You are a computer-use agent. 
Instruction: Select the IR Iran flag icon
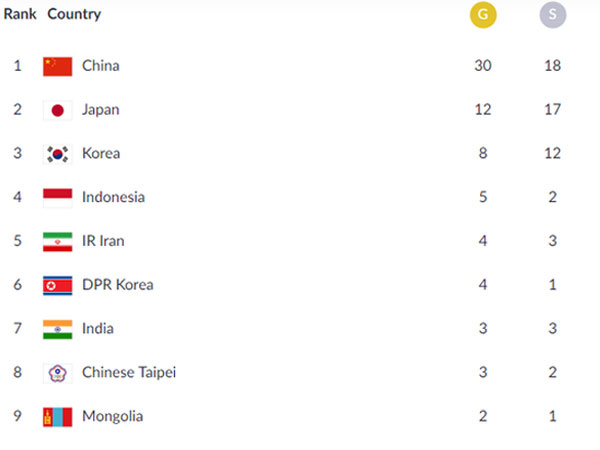pos(57,242)
